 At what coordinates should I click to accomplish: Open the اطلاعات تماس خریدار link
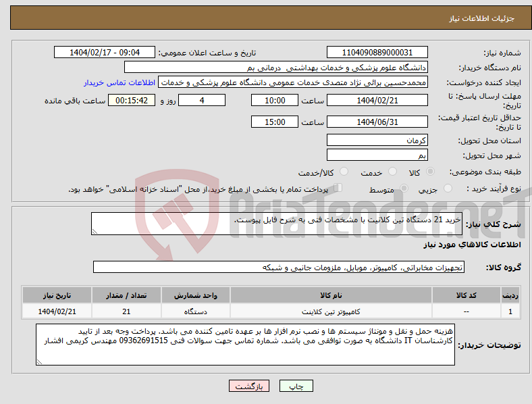click(x=119, y=82)
